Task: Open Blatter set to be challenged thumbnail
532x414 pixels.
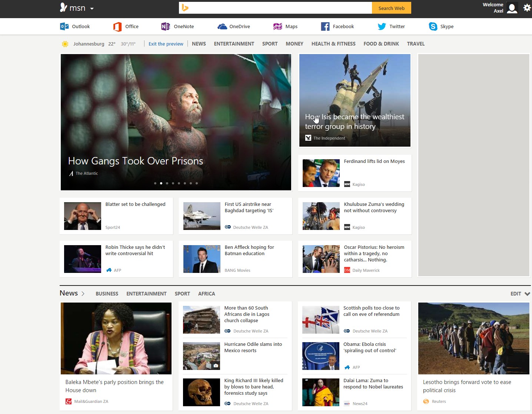Action: coord(83,216)
